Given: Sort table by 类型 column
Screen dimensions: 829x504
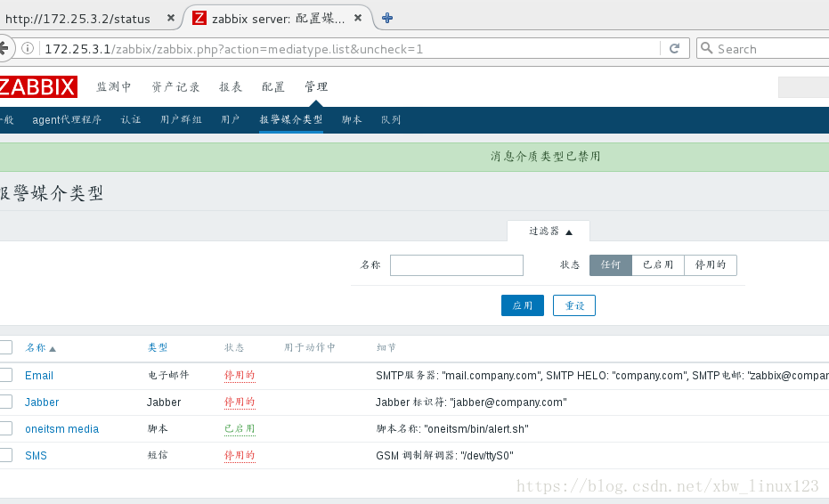Looking at the screenshot, I should (x=158, y=347).
